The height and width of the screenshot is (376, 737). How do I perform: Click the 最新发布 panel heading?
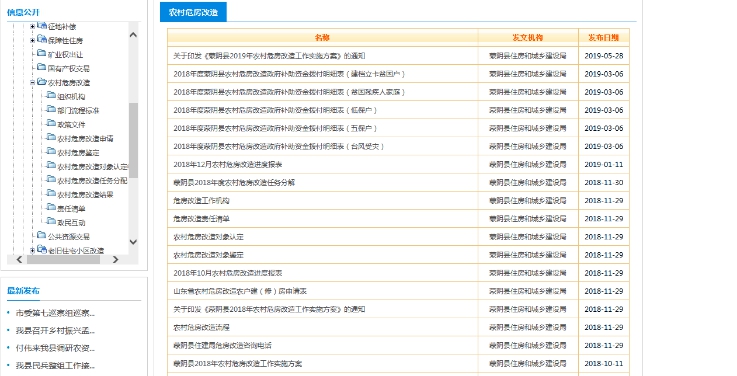coord(23,290)
